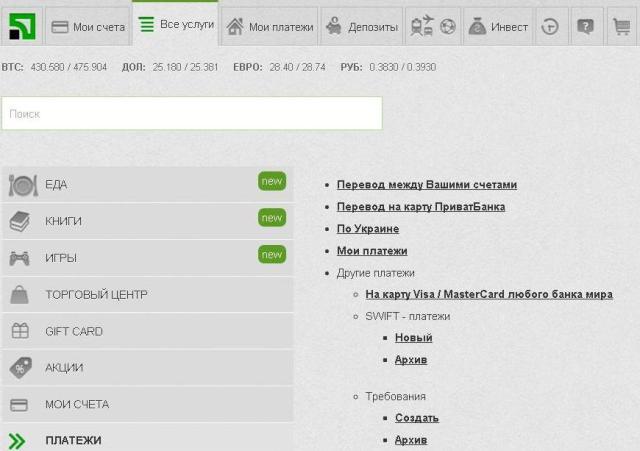Go to the Мои платежи tab

point(269,27)
